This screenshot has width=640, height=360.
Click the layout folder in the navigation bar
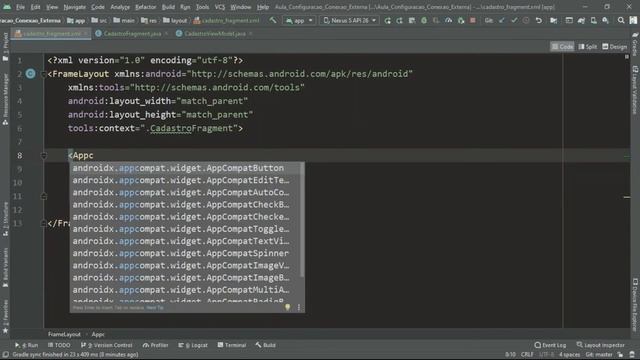click(175, 20)
